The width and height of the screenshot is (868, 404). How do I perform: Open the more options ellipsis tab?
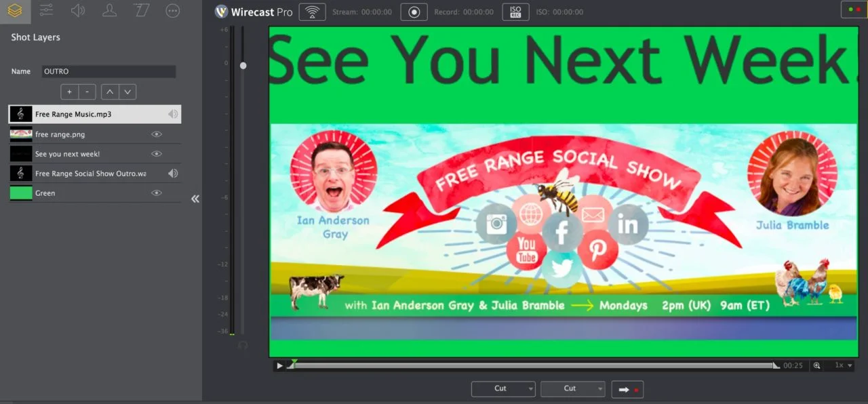(x=173, y=10)
